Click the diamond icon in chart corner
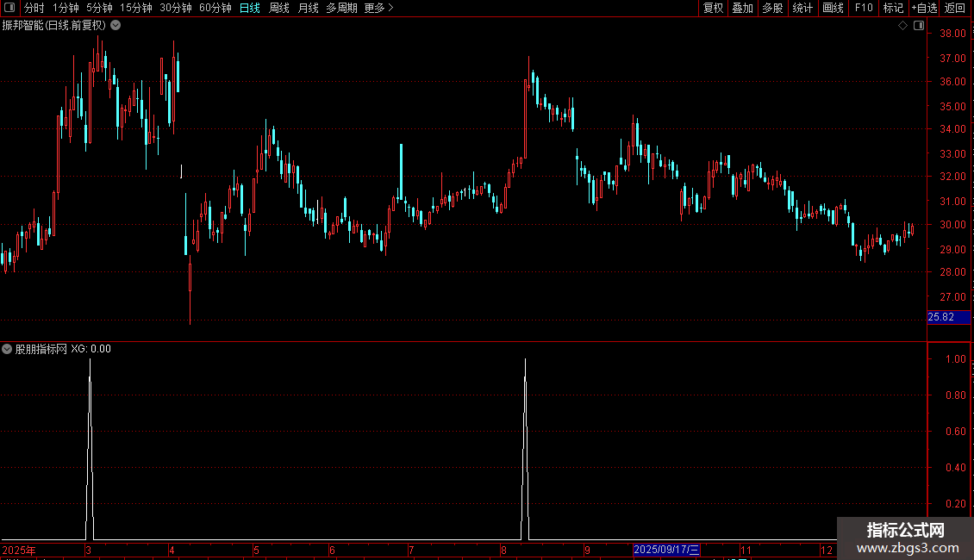The height and width of the screenshot is (560, 974). click(x=902, y=26)
